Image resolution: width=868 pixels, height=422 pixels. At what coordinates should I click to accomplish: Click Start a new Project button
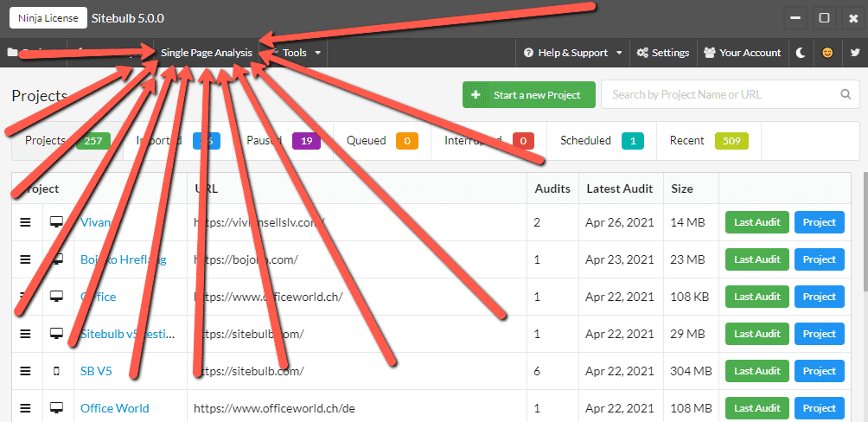coord(528,95)
